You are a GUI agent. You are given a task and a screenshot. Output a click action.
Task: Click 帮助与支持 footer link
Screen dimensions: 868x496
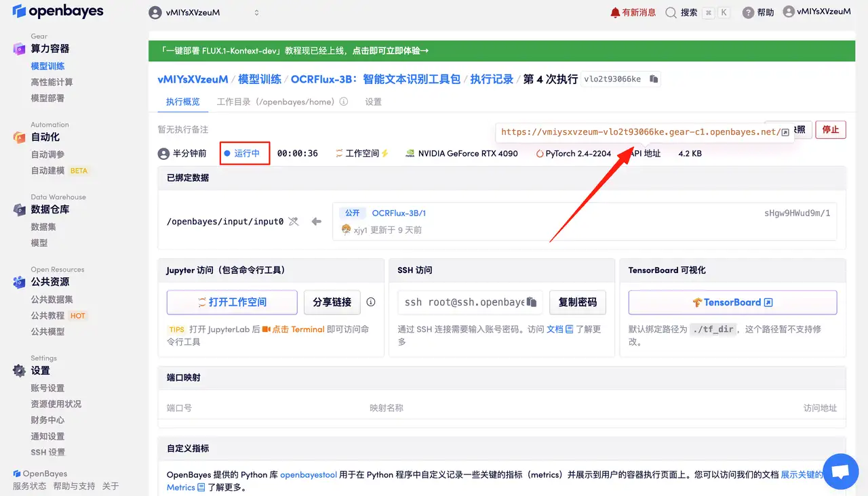[74, 486]
